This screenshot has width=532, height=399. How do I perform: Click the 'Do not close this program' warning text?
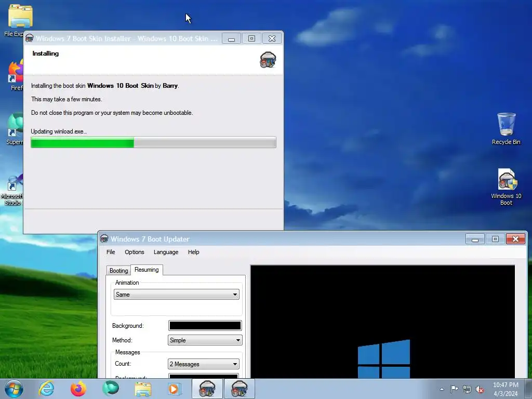pyautogui.click(x=112, y=113)
